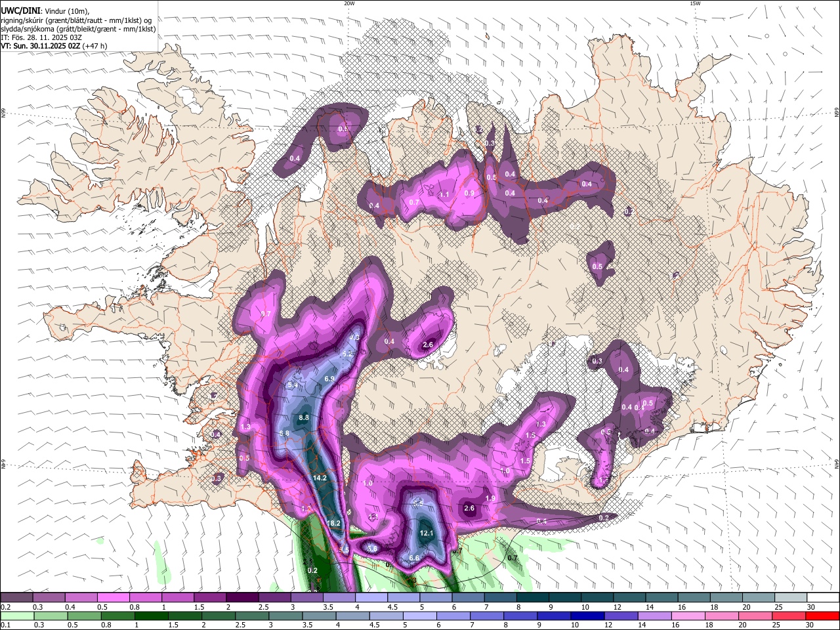Select the 1.9 precipitation value on the map
This screenshot has width=840, height=630.
point(490,498)
